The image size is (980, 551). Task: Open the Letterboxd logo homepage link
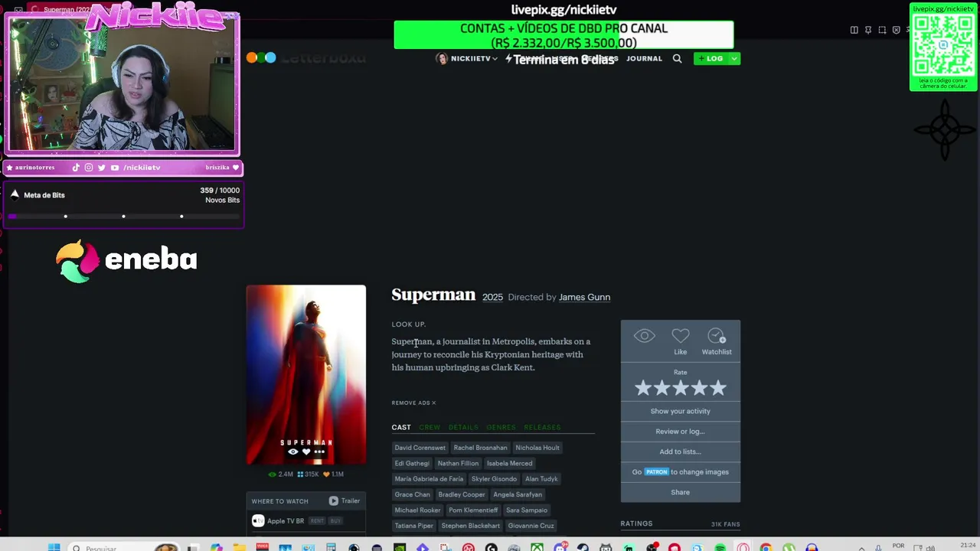[x=306, y=58]
